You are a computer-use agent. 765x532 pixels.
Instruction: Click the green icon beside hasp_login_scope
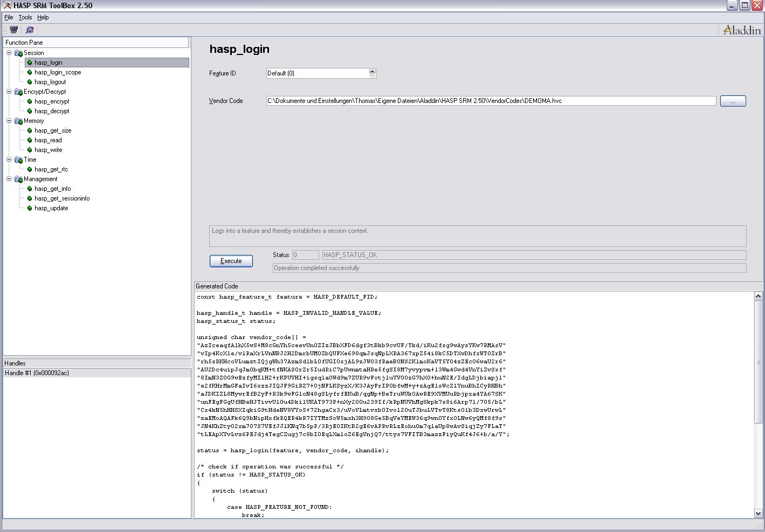pos(30,72)
